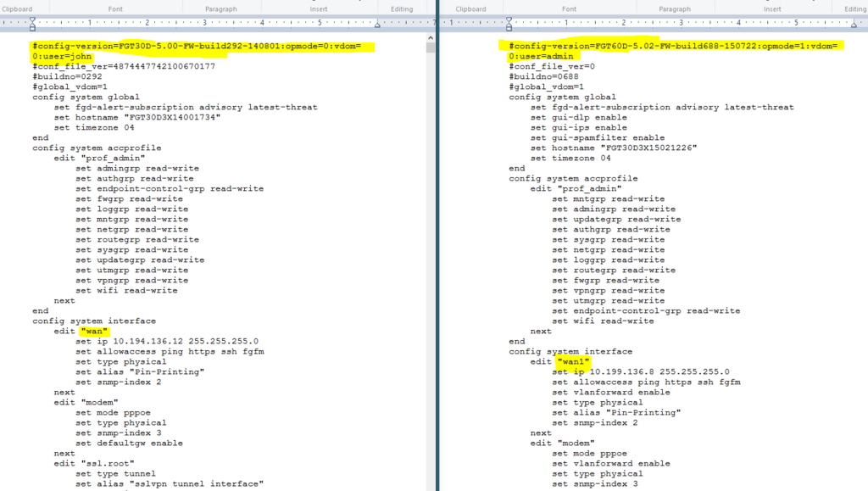Viewport: 868px width, 491px height.
Task: Click "config system accprofile" in the right document
Action: pyautogui.click(x=574, y=178)
